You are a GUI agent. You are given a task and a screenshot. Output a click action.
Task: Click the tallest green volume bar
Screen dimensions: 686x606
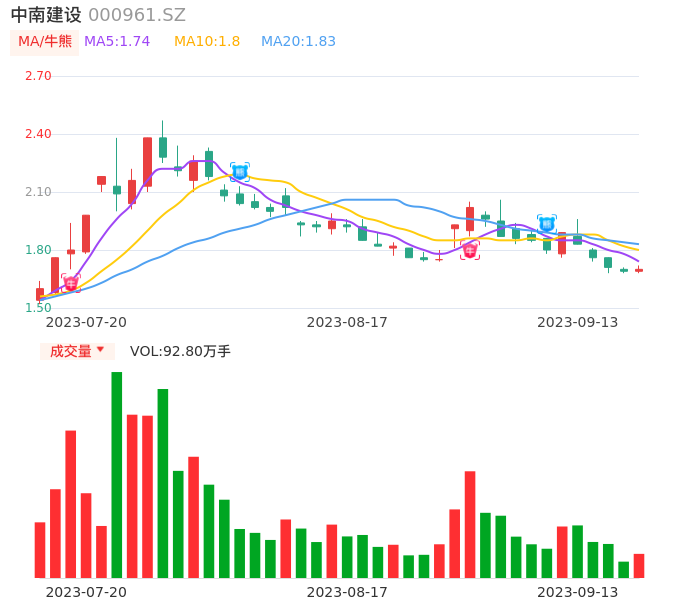117,475
